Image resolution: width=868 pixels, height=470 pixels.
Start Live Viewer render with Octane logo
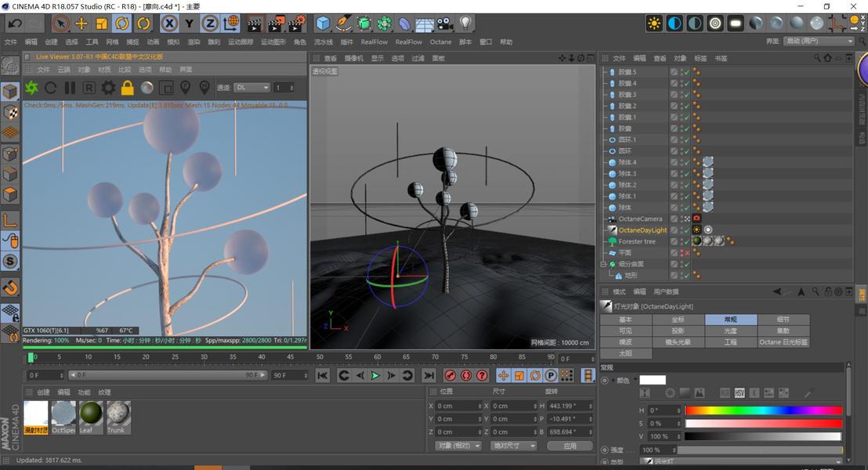pyautogui.click(x=31, y=88)
